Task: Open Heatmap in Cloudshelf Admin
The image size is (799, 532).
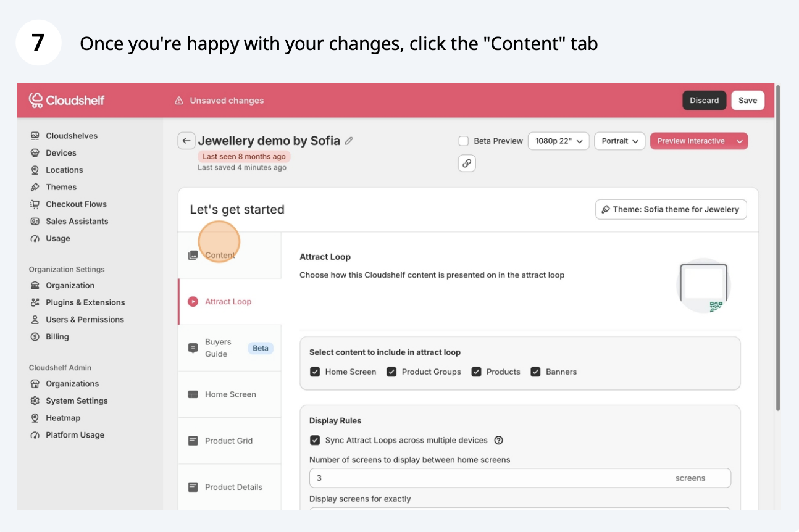Action: (62, 418)
